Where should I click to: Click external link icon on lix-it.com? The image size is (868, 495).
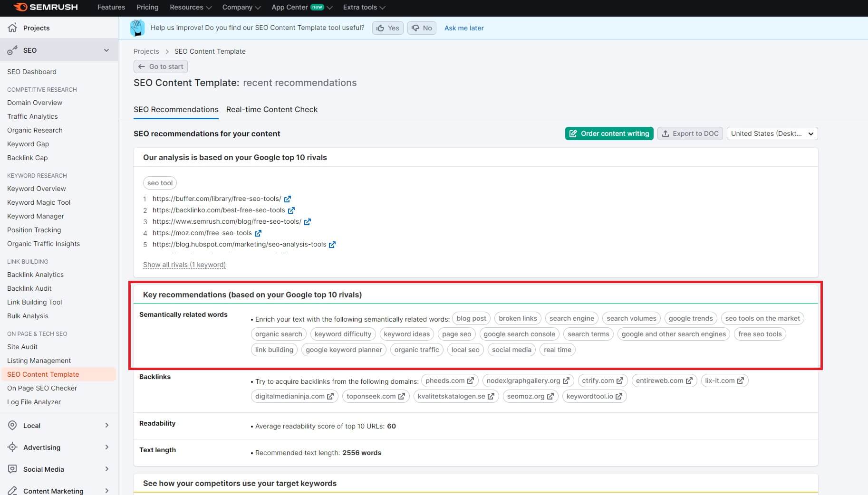[x=741, y=381]
